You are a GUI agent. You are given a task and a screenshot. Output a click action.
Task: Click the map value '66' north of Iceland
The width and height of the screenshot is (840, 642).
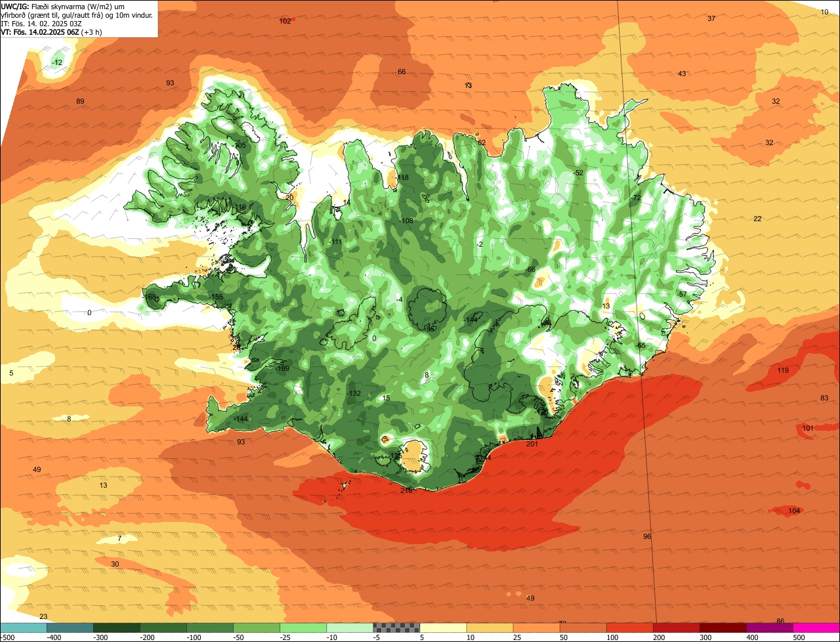click(x=402, y=72)
